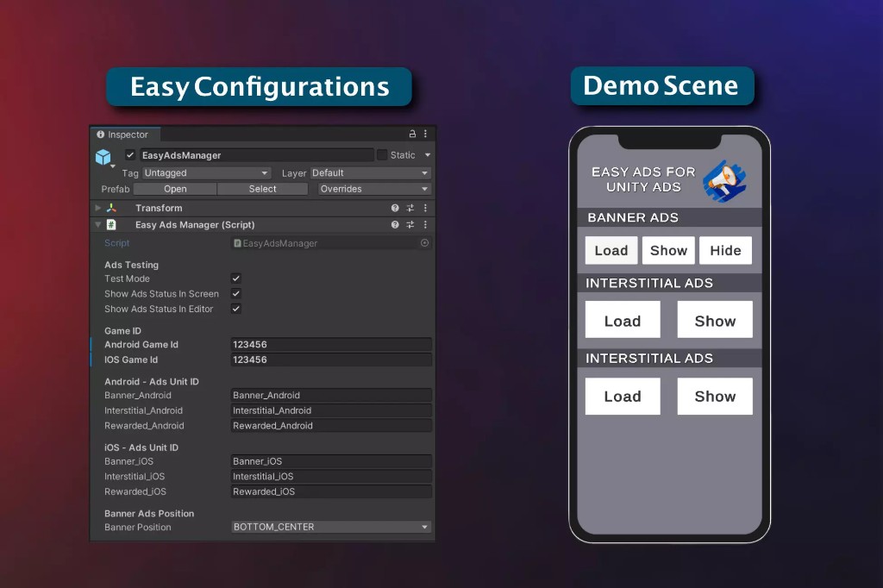883x588 pixels.
Task: Click 'EASY ADS FOR UNITY ADS' title
Action: point(643,179)
